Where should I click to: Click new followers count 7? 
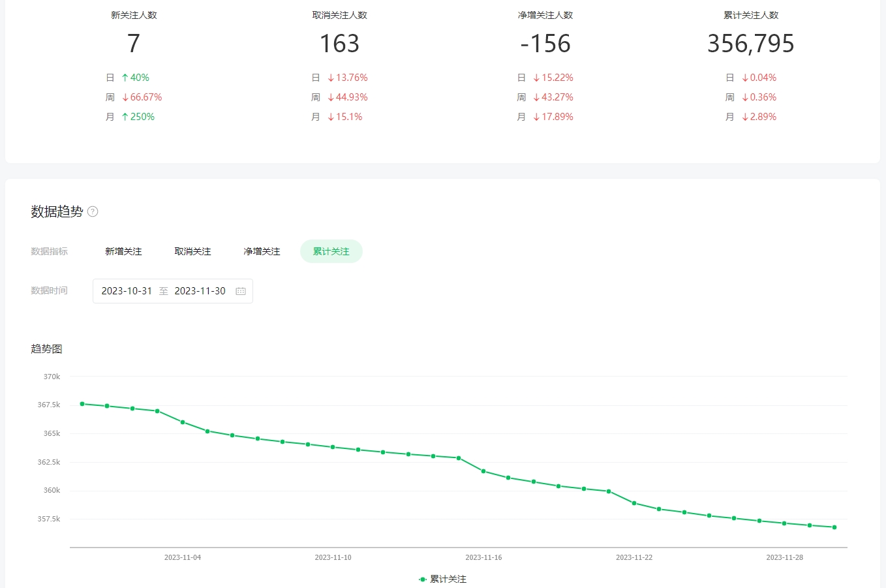click(x=134, y=44)
